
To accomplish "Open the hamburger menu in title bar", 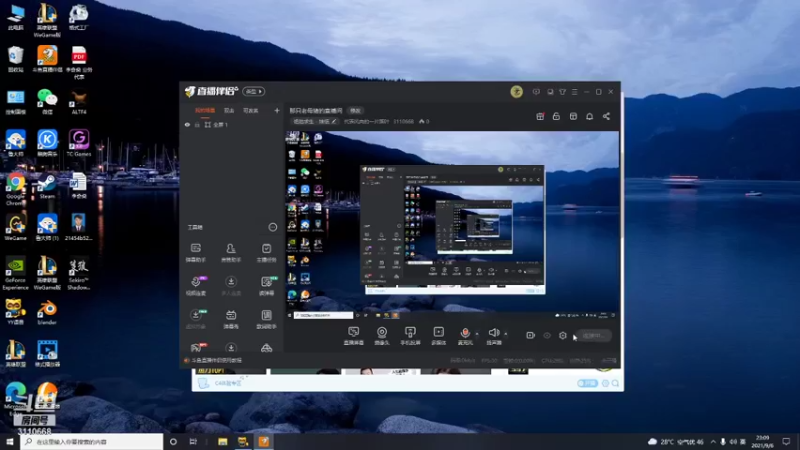I will pos(574,92).
